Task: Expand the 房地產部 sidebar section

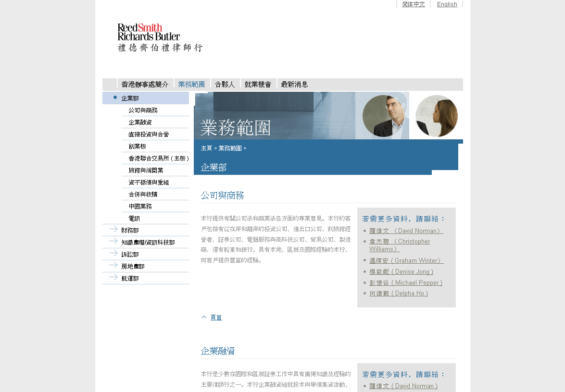Action: click(133, 266)
